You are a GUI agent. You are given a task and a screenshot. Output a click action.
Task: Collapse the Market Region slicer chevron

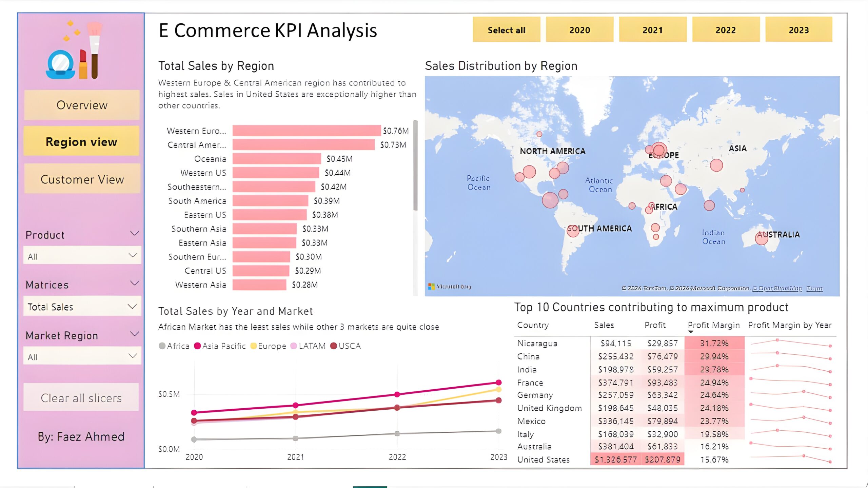point(135,334)
